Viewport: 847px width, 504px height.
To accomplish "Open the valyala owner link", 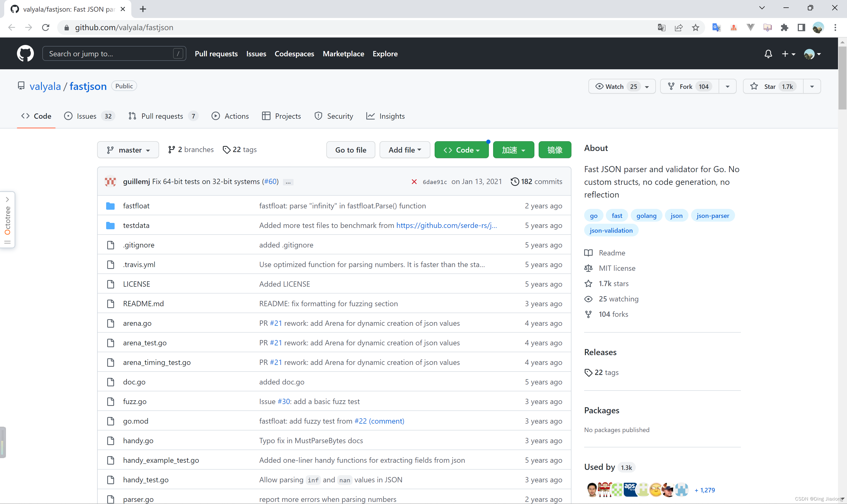I will coord(45,86).
